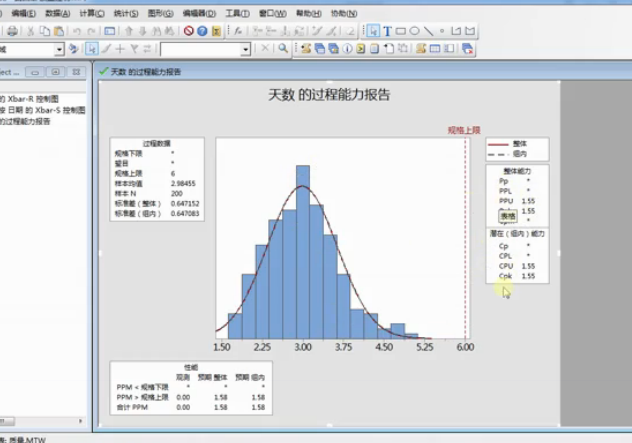Open the StatGuide yellow icon
The width and height of the screenshot is (632, 443).
point(216,31)
